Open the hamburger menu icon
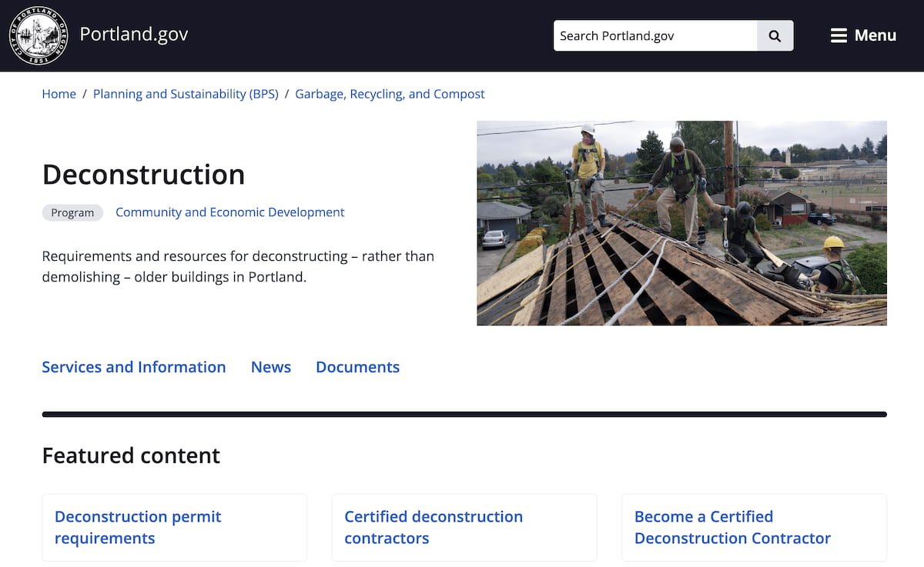924x567 pixels. pyautogui.click(x=839, y=35)
